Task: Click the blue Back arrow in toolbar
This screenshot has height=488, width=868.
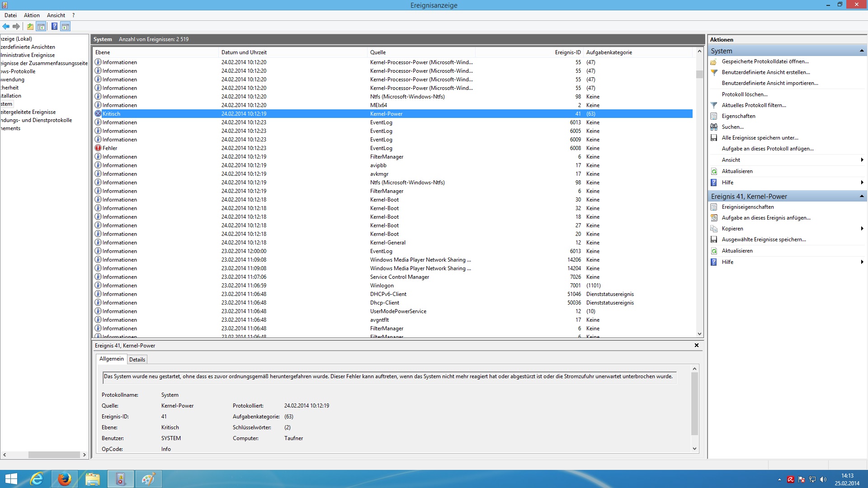Action: point(6,27)
